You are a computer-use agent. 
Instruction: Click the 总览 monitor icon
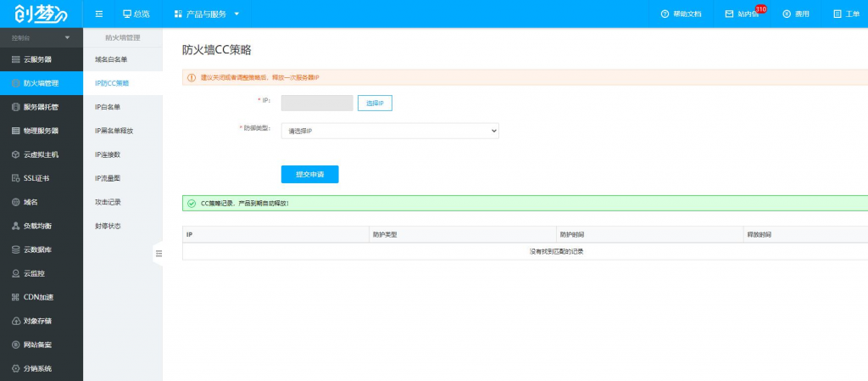click(127, 14)
